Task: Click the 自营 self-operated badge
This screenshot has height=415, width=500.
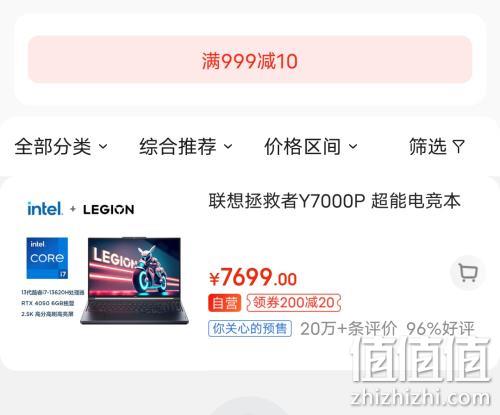Action: 224,303
